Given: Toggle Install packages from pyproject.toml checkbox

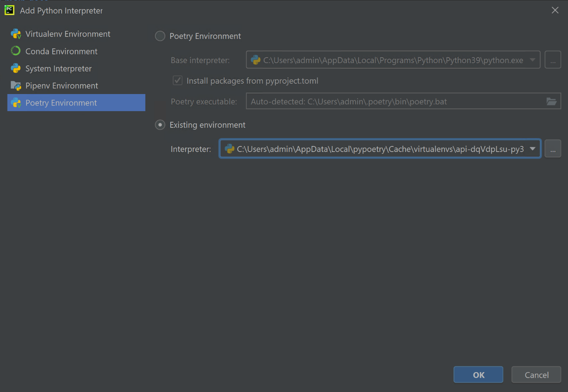Looking at the screenshot, I should point(178,81).
